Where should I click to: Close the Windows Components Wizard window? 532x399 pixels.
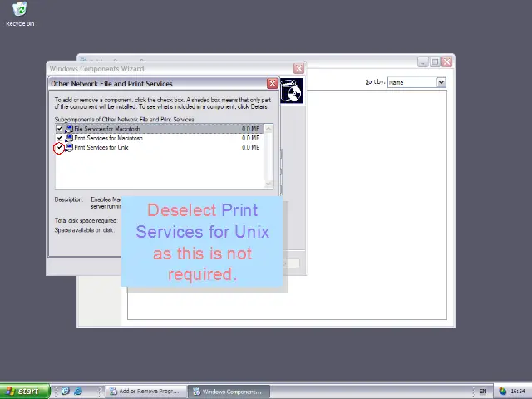pyautogui.click(x=298, y=68)
